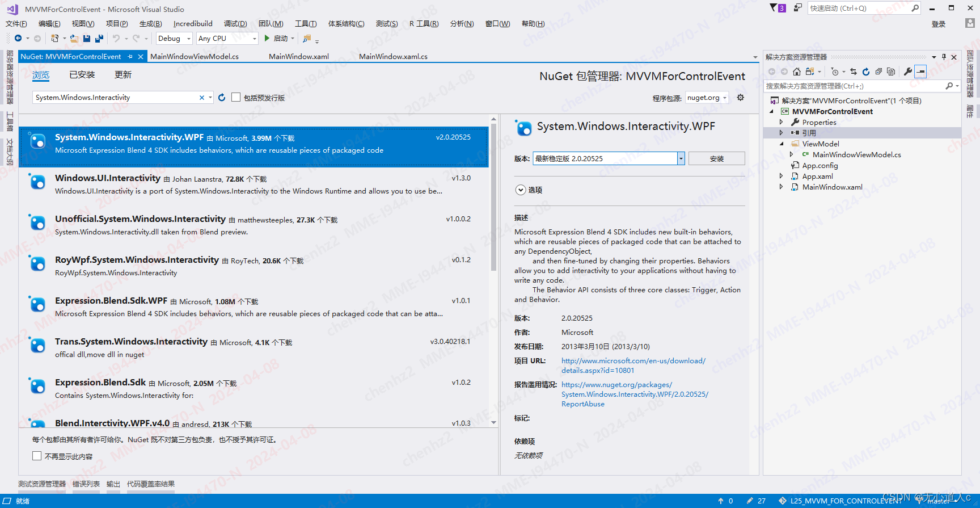The image size is (980, 508).
Task: Click the Solution Explorer Home icon
Action: (x=797, y=72)
